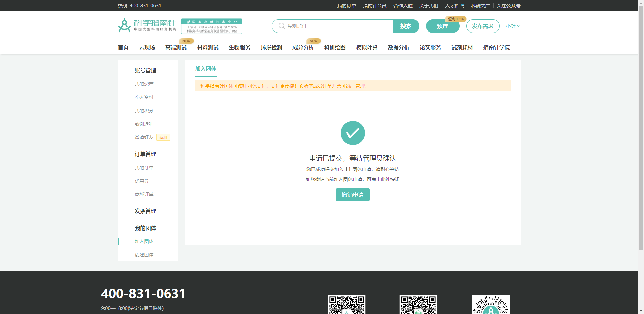Click 邀请好友 with the 返利 tag
The height and width of the screenshot is (314, 644).
point(144,137)
